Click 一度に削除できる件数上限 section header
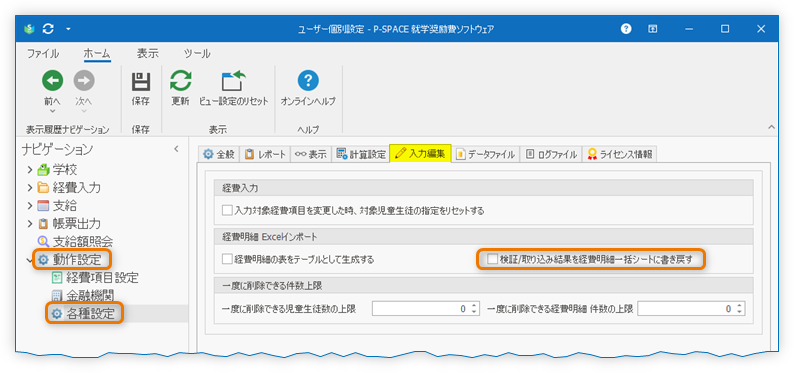Screen dimensions: 794x373 point(483,285)
